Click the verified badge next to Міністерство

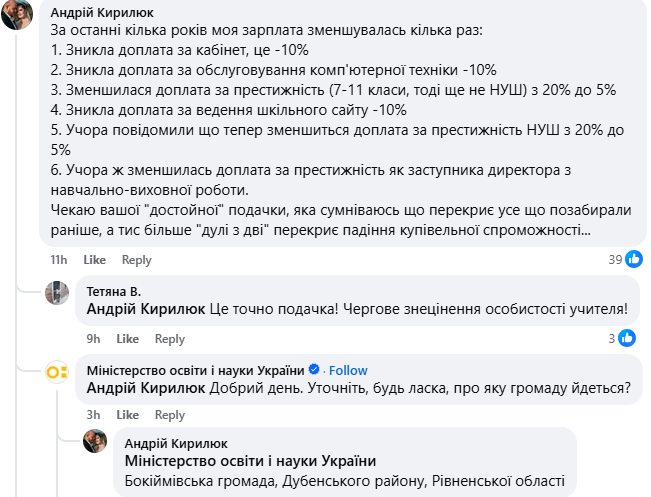(x=315, y=370)
